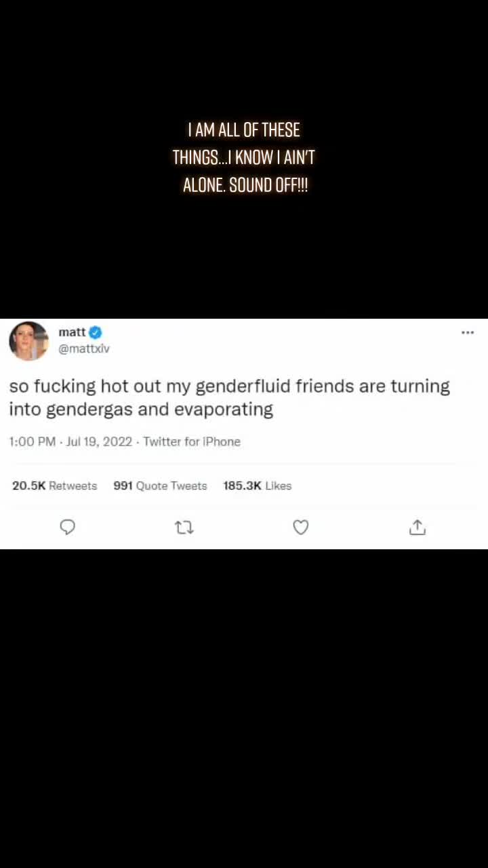Viewport: 488px width, 868px height.
Task: Click the Twitter for iPhone source link
Action: [192, 441]
